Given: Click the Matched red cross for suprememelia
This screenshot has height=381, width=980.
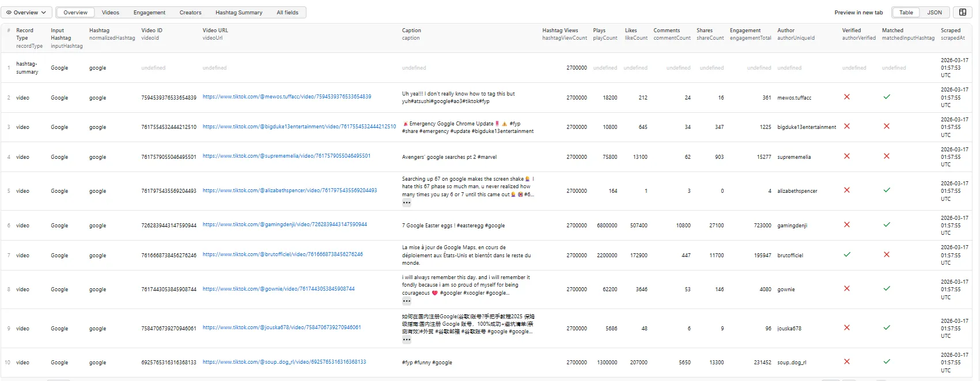Looking at the screenshot, I should 887,156.
